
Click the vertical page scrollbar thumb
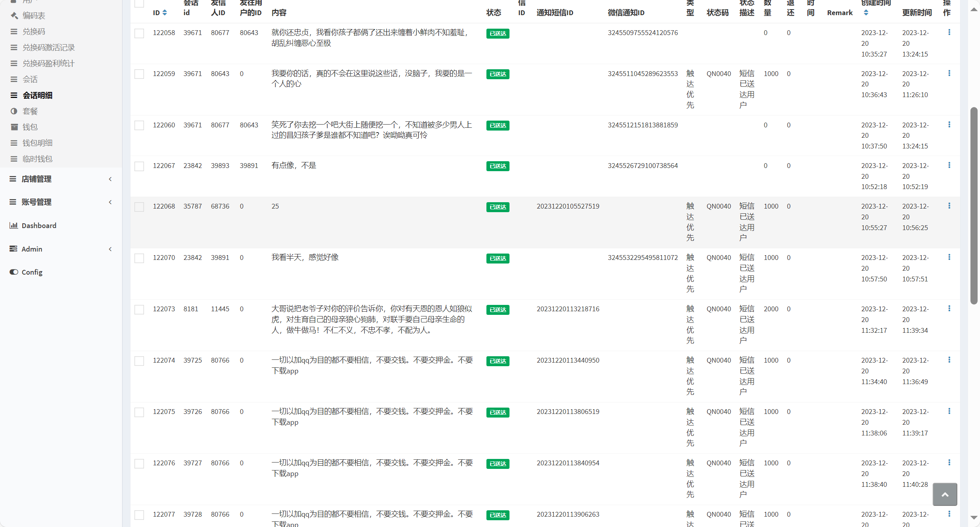coord(974,205)
